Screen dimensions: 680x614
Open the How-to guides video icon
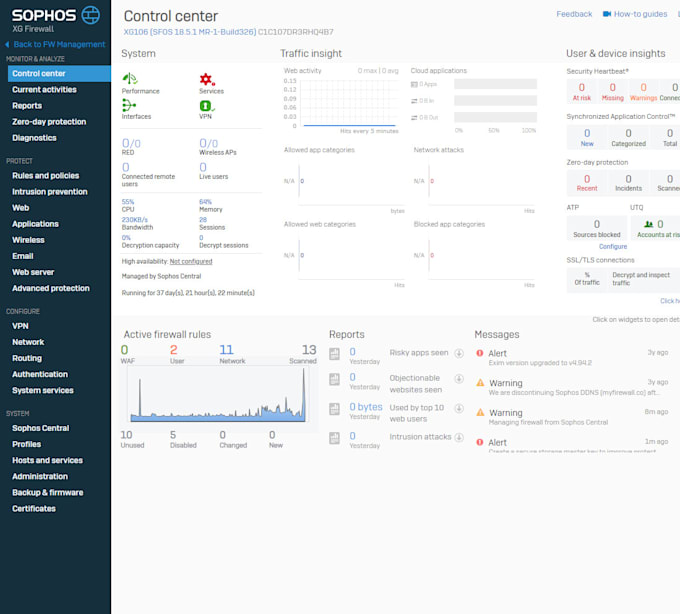607,14
